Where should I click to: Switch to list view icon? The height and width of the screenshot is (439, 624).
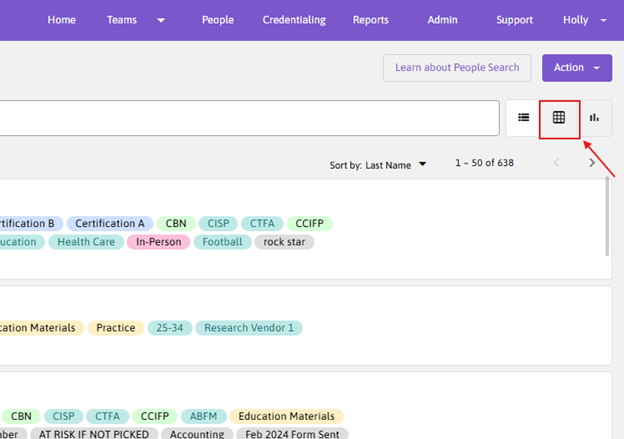[523, 117]
